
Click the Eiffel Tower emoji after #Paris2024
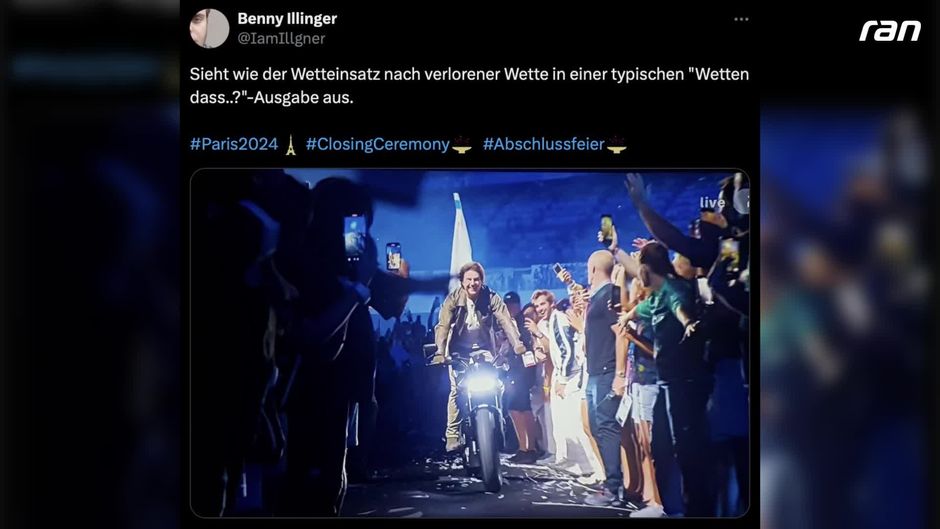click(291, 145)
